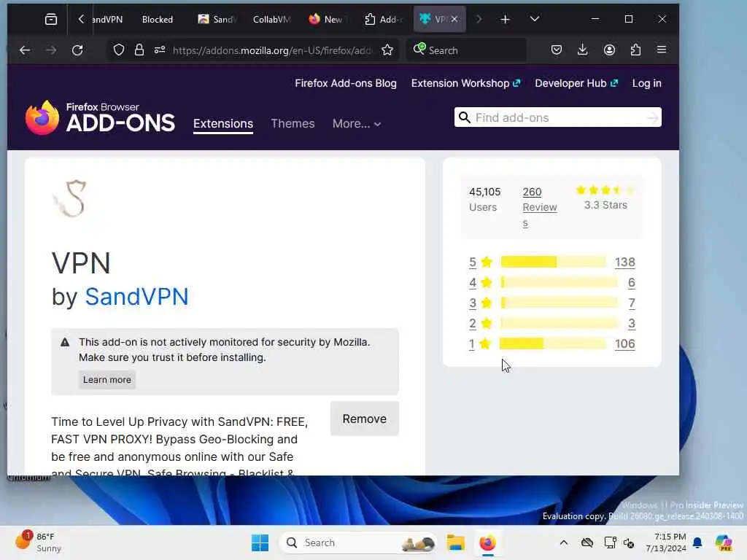747x560 pixels.
Task: Click the taskbar Search box
Action: pos(357,542)
